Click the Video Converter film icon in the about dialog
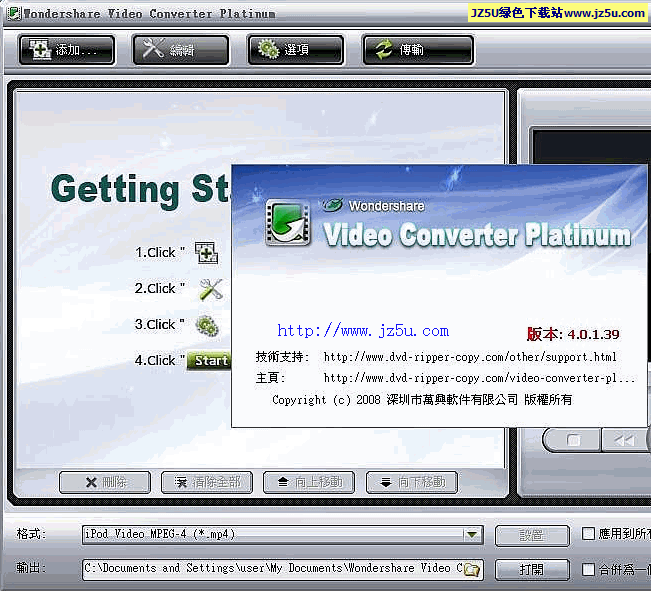The height and width of the screenshot is (591, 651). [x=288, y=222]
